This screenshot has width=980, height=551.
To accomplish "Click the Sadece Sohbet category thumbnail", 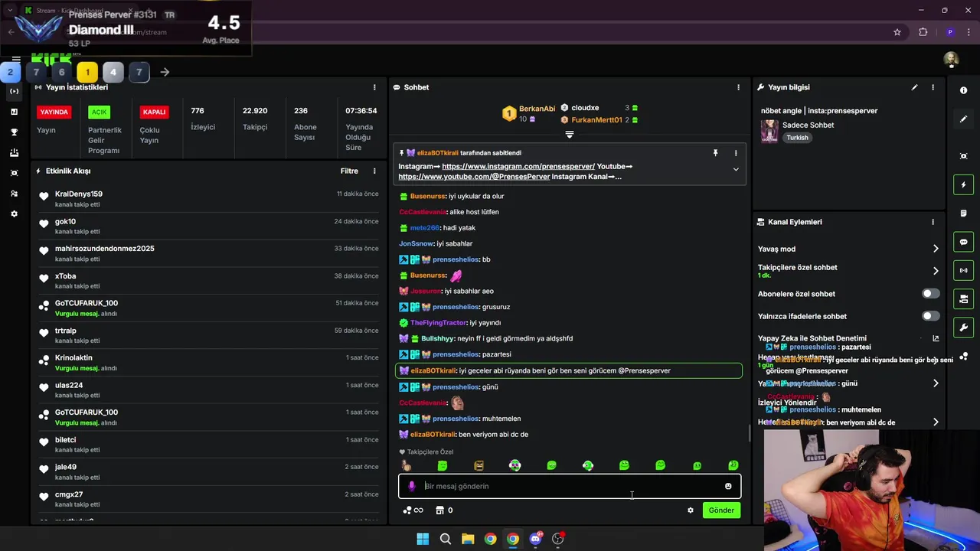I will click(x=769, y=131).
